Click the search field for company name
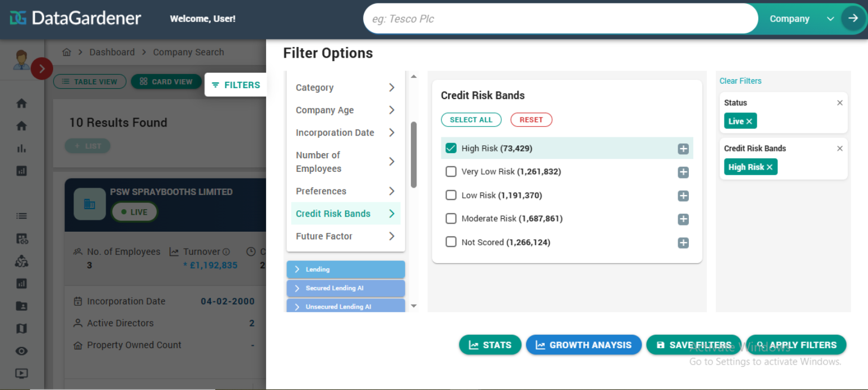This screenshot has width=868, height=390. tap(559, 19)
